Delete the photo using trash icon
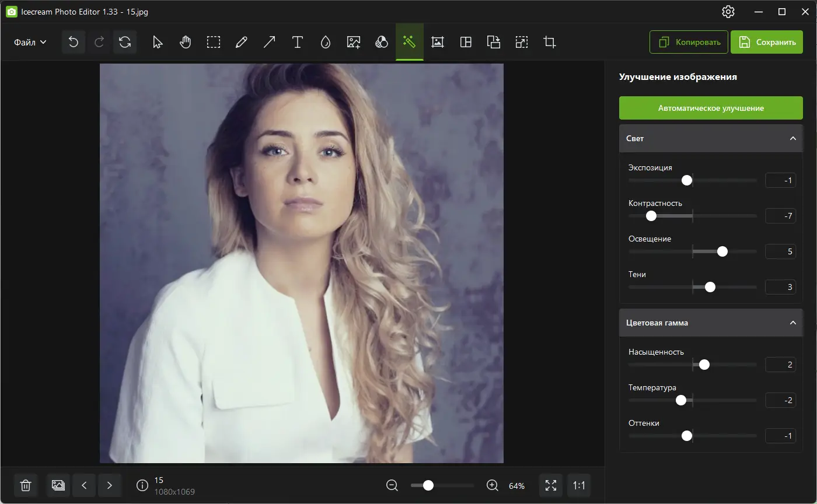 tap(26, 485)
